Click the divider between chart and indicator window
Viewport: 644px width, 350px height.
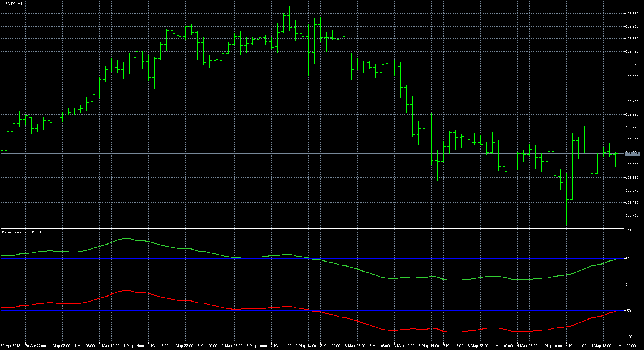(307, 228)
